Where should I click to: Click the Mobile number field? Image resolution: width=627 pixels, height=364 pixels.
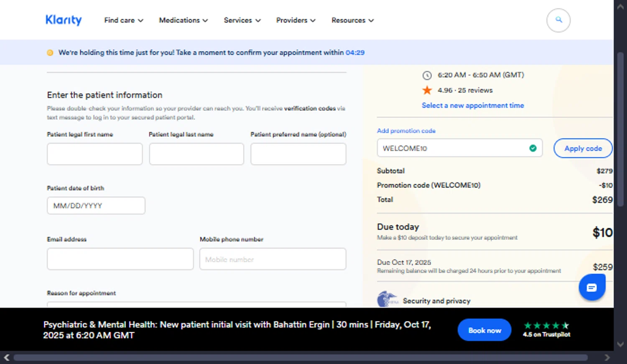pyautogui.click(x=273, y=259)
